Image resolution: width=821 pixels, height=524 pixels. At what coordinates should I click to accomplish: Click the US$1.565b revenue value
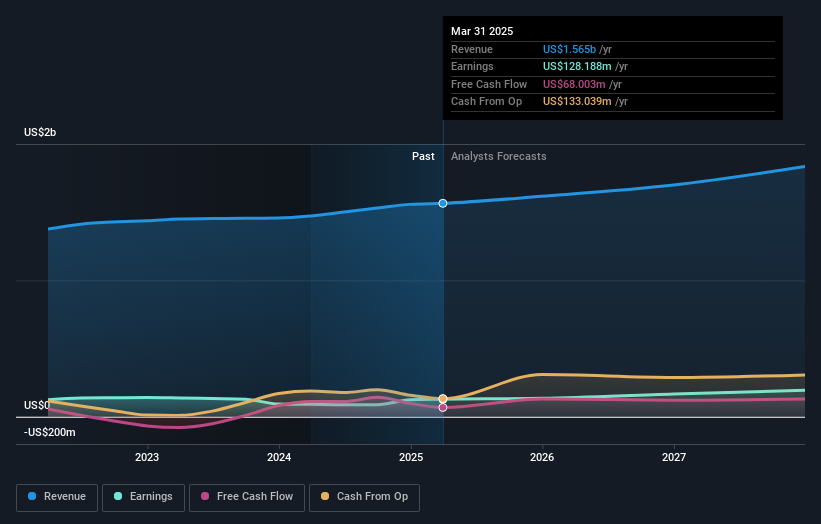pyautogui.click(x=569, y=49)
